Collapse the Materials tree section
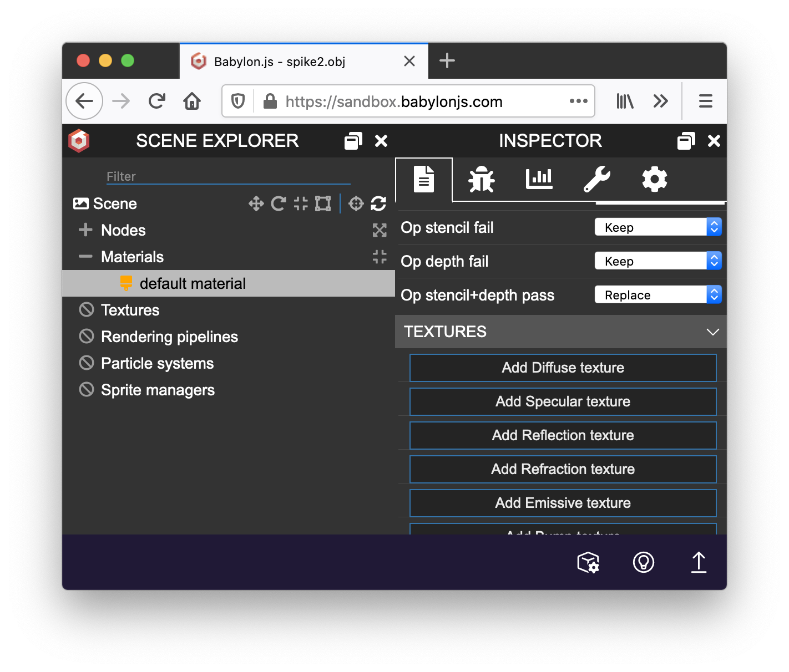 coord(85,257)
